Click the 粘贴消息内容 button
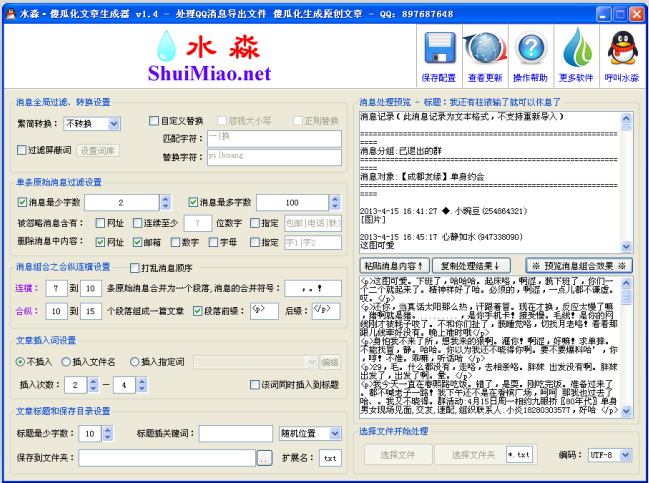The image size is (649, 483). click(x=394, y=266)
